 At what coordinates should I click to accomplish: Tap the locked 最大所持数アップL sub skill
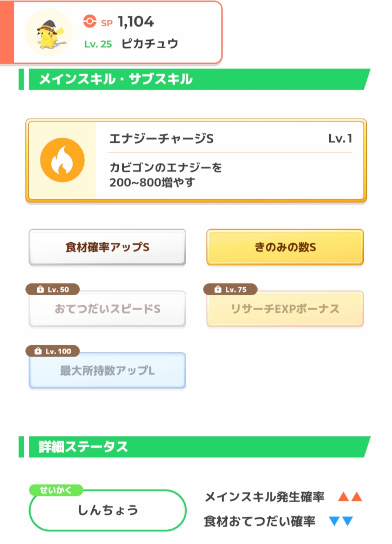pyautogui.click(x=107, y=371)
